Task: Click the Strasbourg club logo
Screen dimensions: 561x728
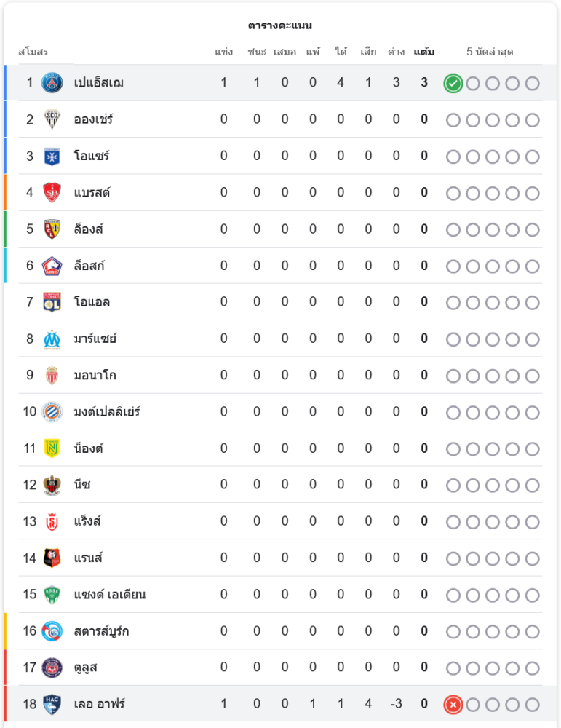Action: coord(52,631)
